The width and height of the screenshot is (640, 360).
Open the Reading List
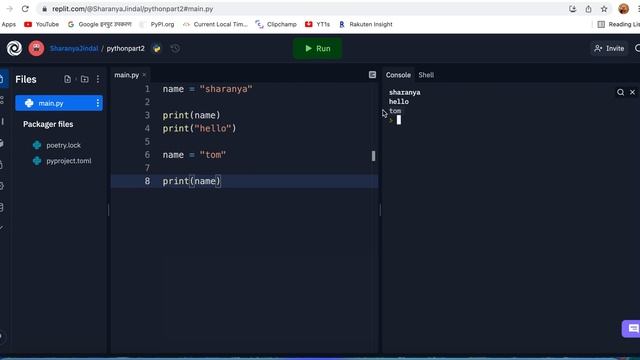[618, 24]
